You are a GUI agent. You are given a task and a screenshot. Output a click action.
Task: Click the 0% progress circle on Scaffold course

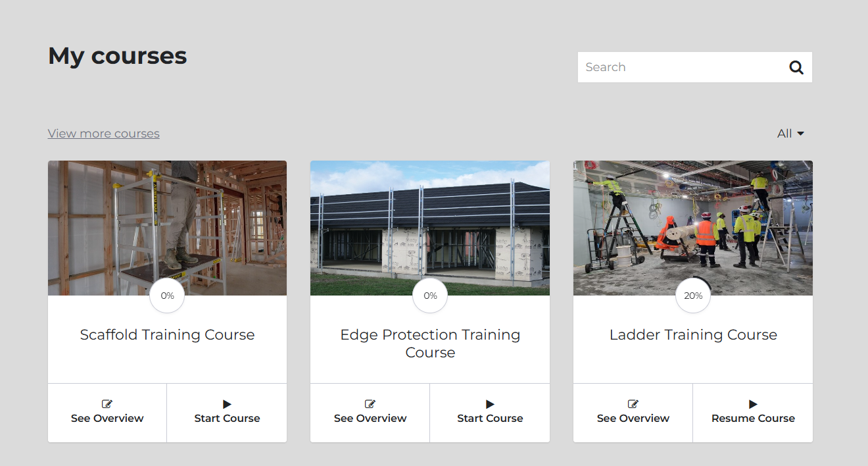167,296
